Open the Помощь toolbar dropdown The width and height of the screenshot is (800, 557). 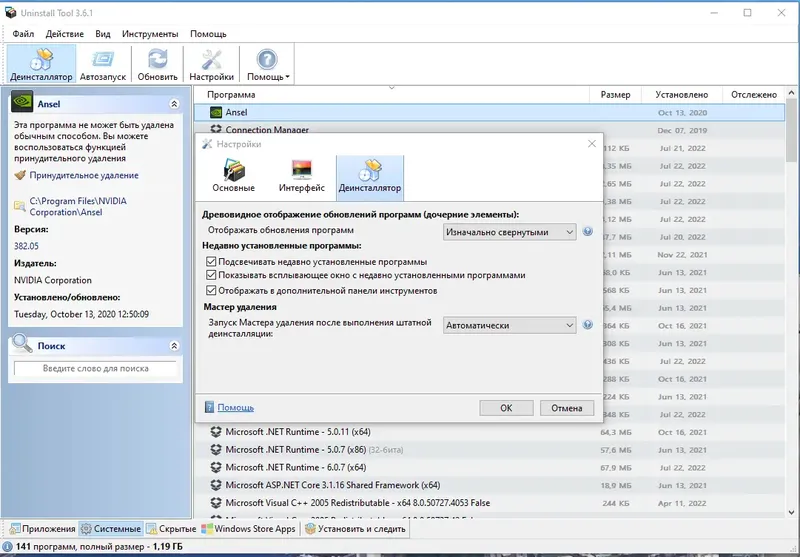click(267, 64)
